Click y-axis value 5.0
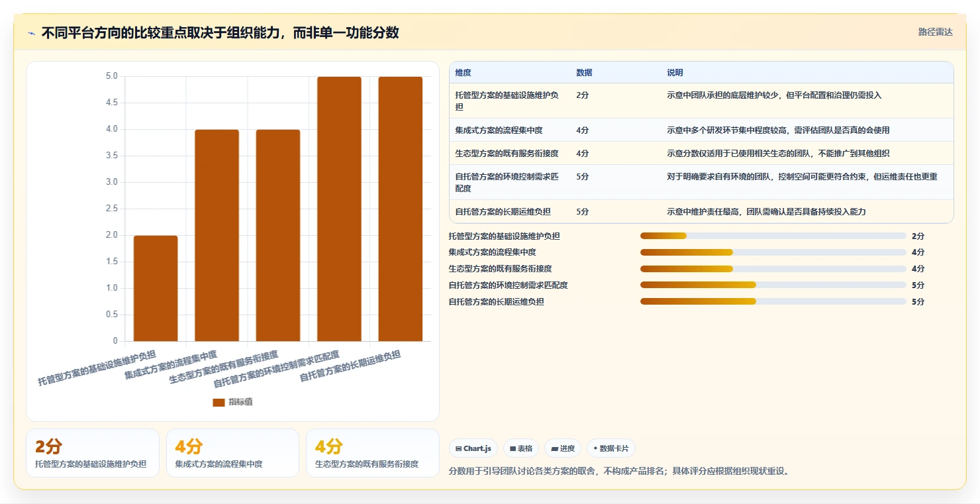 click(111, 76)
